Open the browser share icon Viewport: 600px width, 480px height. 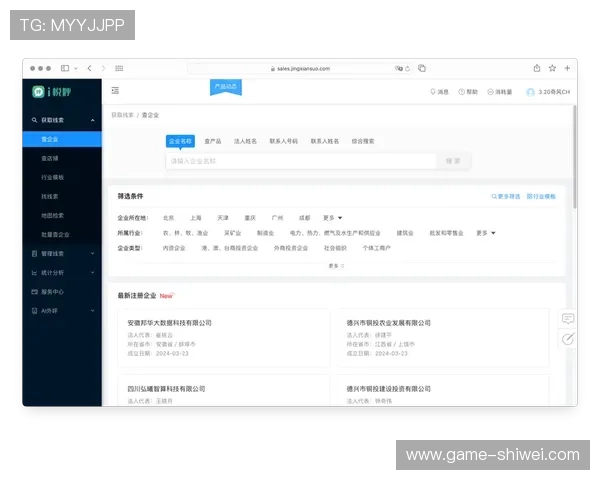tap(537, 68)
